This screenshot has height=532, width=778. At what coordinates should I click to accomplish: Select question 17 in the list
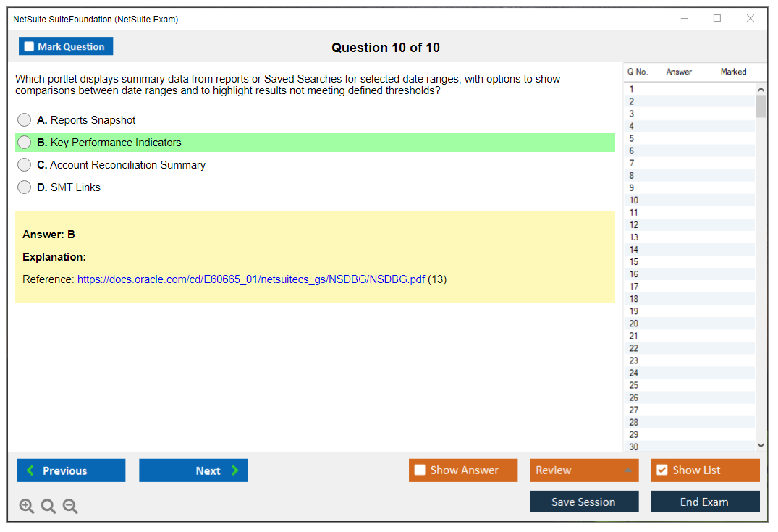click(689, 287)
